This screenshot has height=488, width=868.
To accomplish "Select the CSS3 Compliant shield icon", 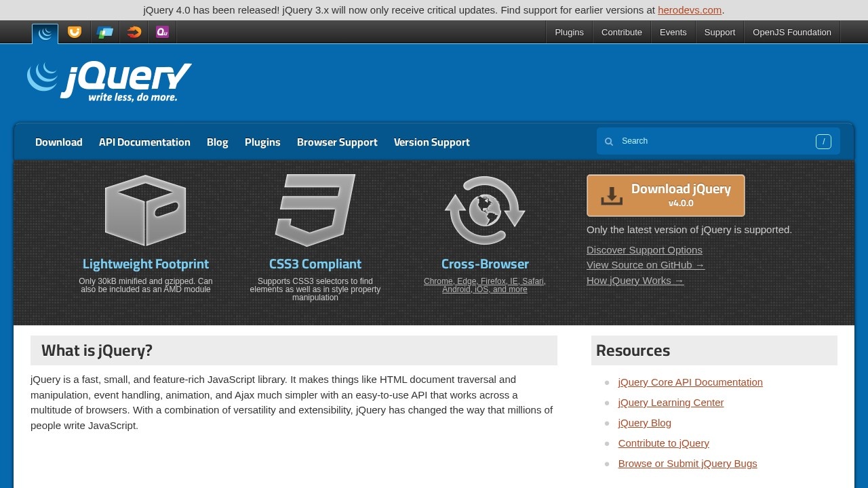I will [315, 210].
